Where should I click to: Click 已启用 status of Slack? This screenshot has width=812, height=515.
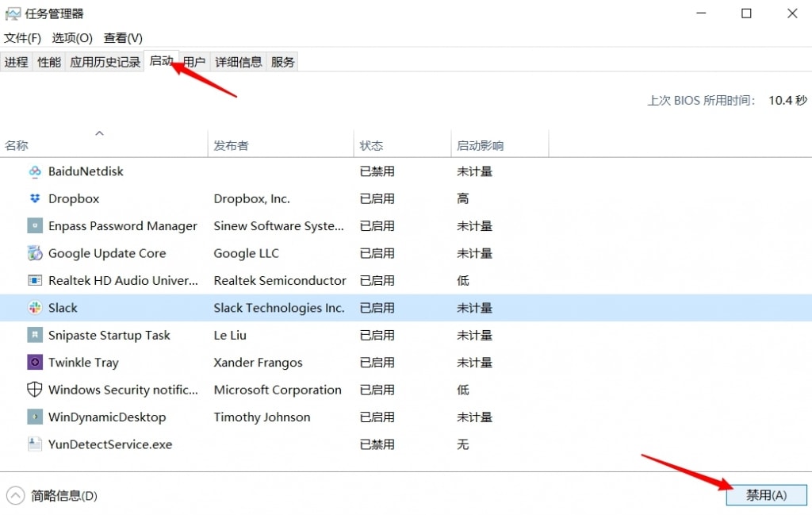tap(377, 308)
